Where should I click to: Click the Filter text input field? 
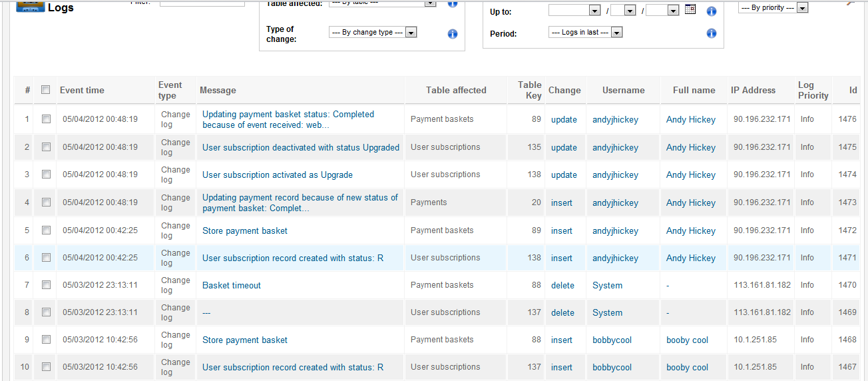(x=202, y=3)
